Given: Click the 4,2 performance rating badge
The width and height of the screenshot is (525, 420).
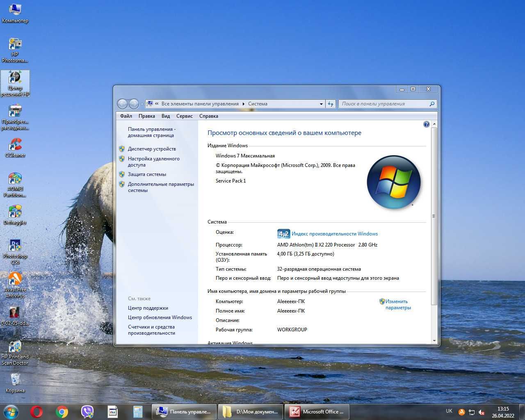Looking at the screenshot, I should click(283, 234).
